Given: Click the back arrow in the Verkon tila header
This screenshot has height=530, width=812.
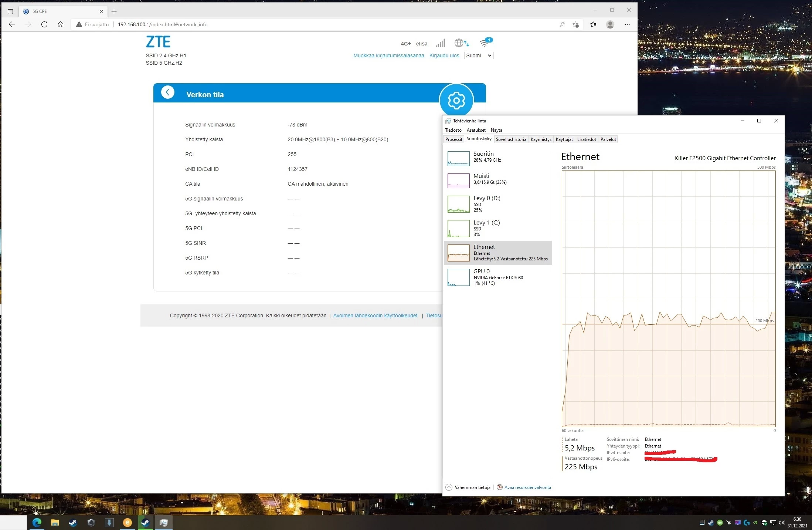Looking at the screenshot, I should coord(167,92).
